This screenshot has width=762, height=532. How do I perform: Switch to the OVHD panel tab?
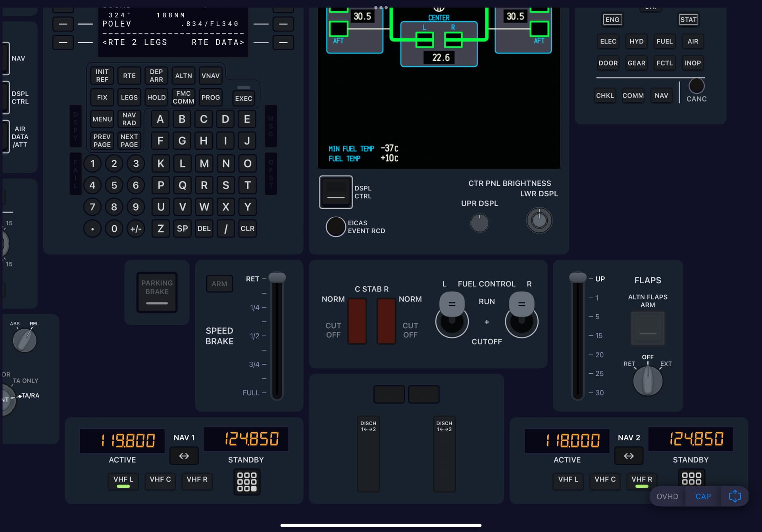tap(667, 496)
